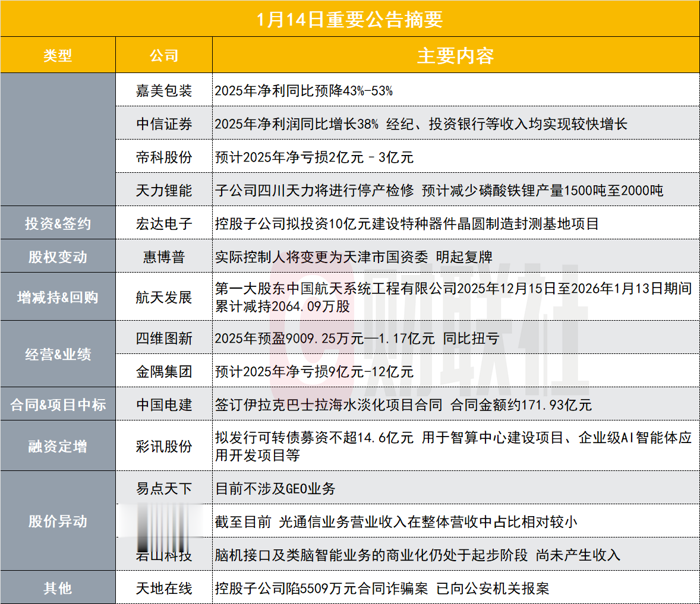This screenshot has height=604, width=700.
Task: Click the title '1月14日重要公告摘要'
Action: (x=349, y=20)
